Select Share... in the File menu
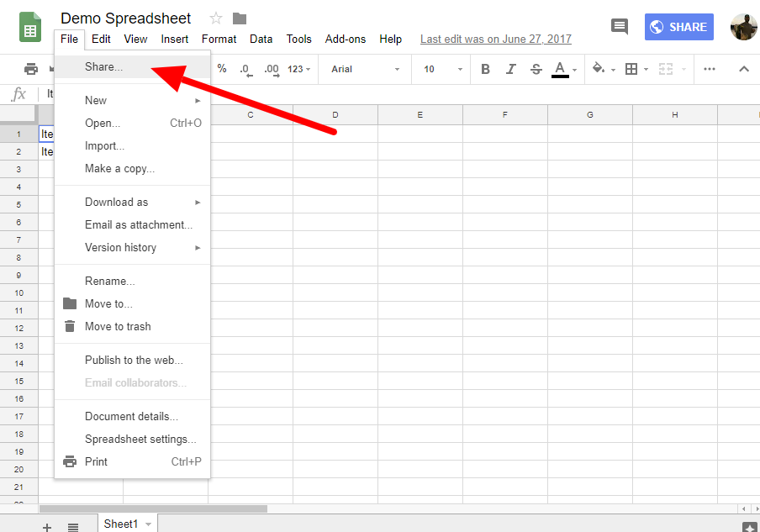The image size is (760, 532). coord(103,66)
